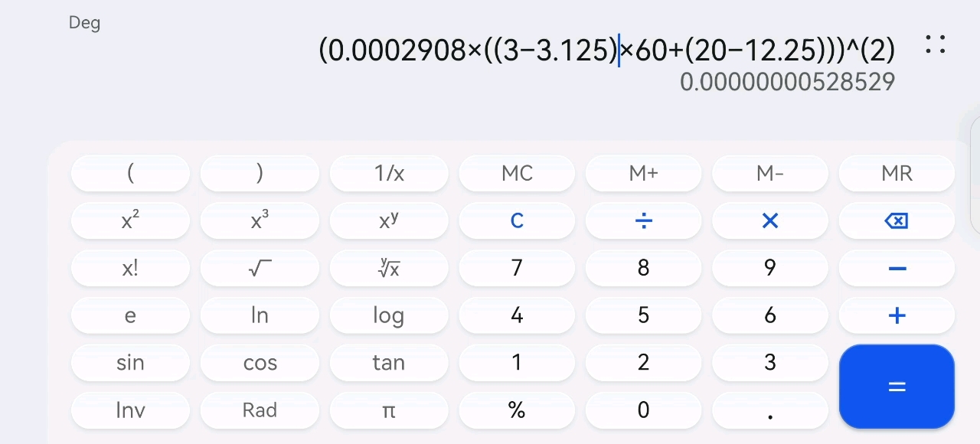Insert pi constant
This screenshot has height=444, width=980.
tap(389, 410)
